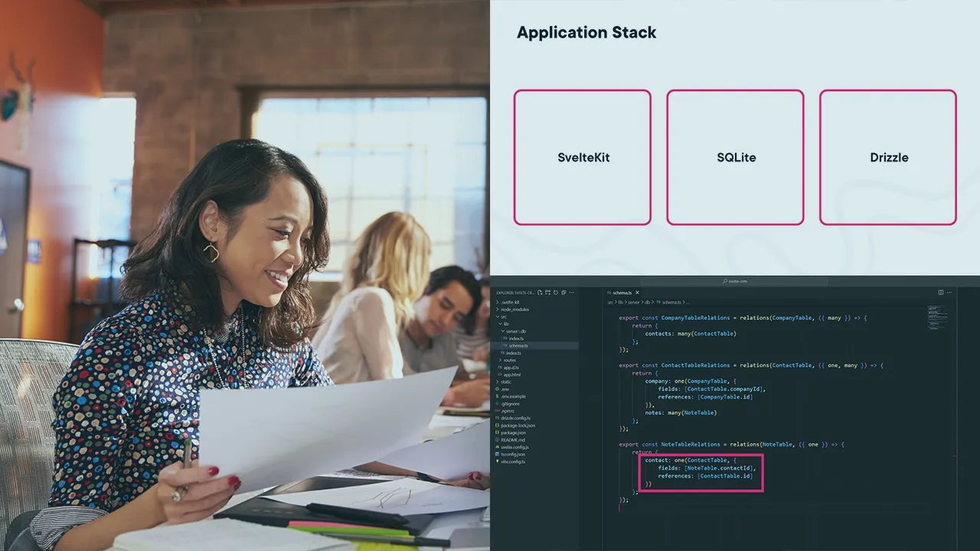Click the SQLite card on slide
980x551 pixels.
point(735,158)
